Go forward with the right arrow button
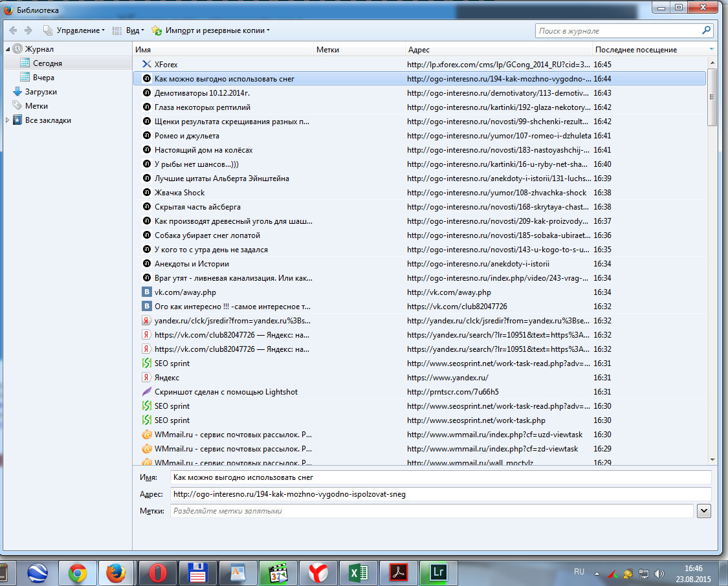The width and height of the screenshot is (728, 586). tap(28, 30)
